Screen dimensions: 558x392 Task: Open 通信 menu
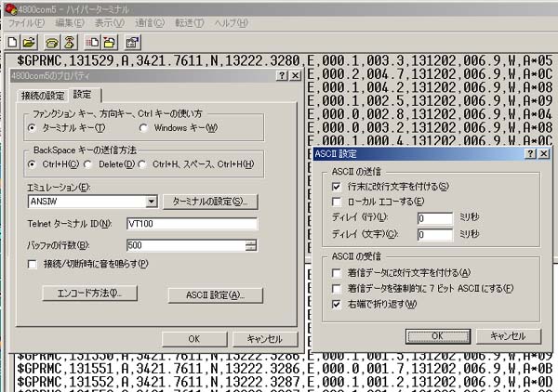click(150, 23)
